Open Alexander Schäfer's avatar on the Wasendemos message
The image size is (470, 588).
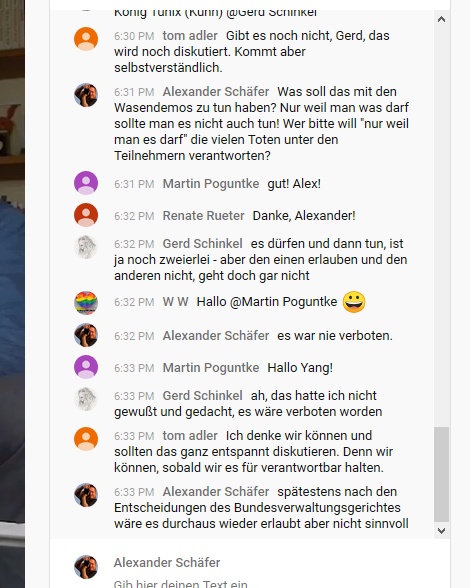[x=86, y=95]
